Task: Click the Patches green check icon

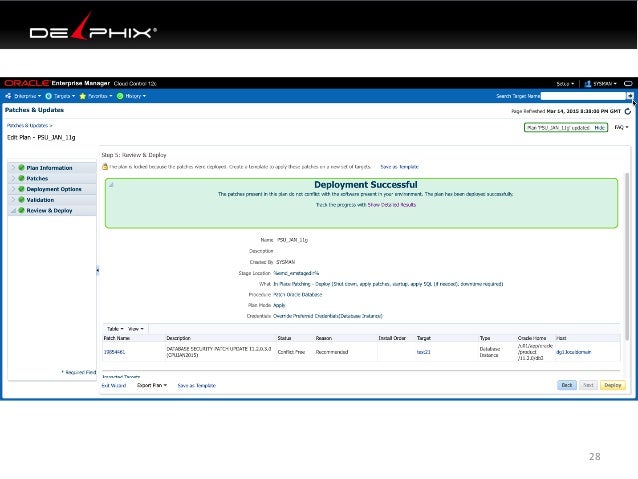Action: tap(21, 178)
